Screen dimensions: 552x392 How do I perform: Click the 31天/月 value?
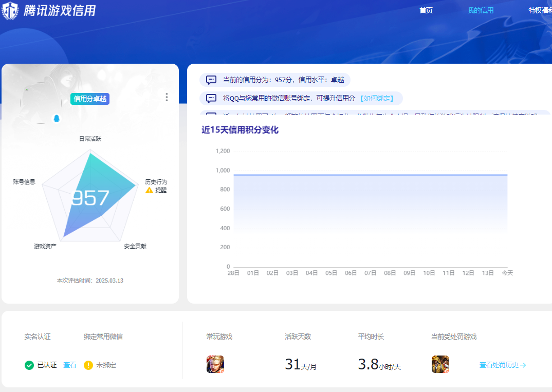click(x=301, y=365)
